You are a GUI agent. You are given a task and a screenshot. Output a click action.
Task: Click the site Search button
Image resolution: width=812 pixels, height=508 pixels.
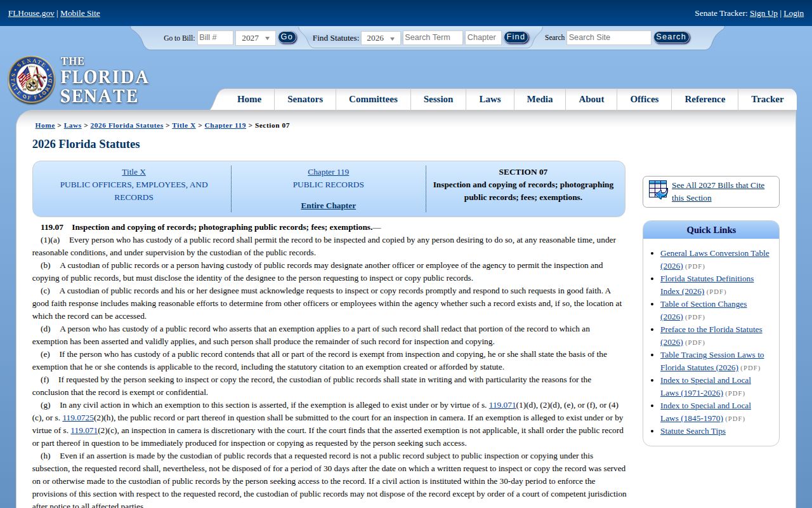[x=671, y=37]
